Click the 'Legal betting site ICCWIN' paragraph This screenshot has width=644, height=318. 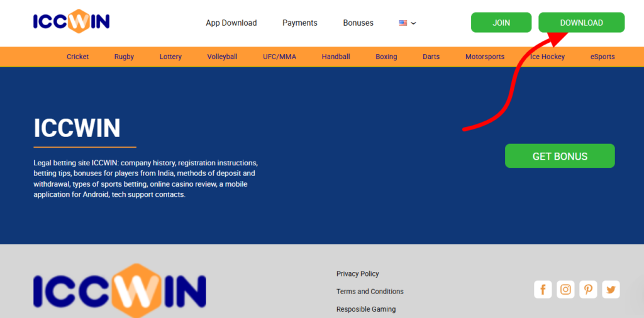pos(146,178)
